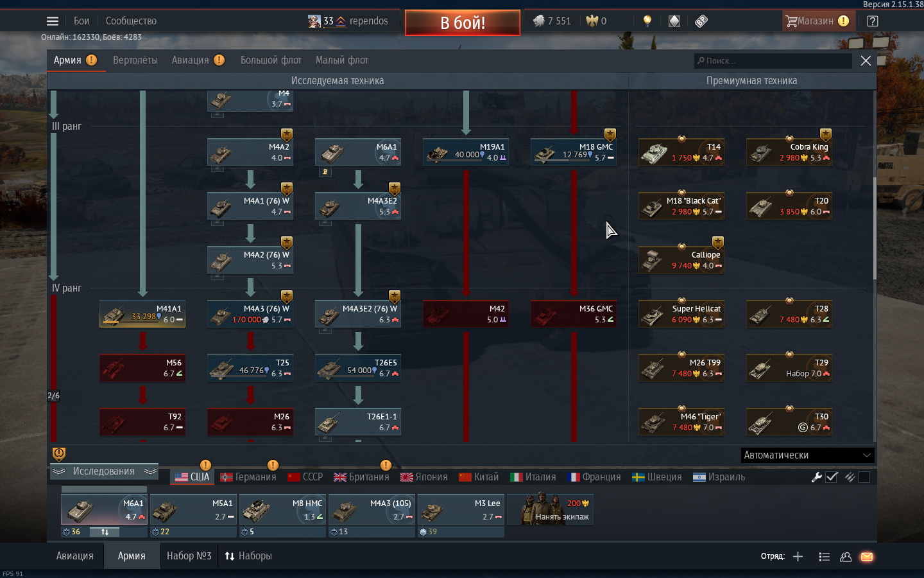The width and height of the screenshot is (924, 578).
Task: Close the research tree window
Action: pos(866,61)
